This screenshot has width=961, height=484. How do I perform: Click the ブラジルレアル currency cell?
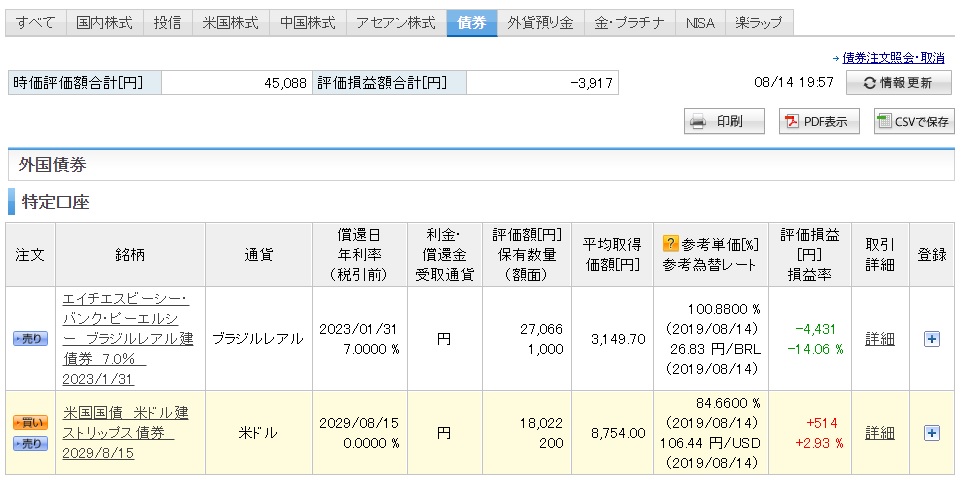click(x=258, y=339)
